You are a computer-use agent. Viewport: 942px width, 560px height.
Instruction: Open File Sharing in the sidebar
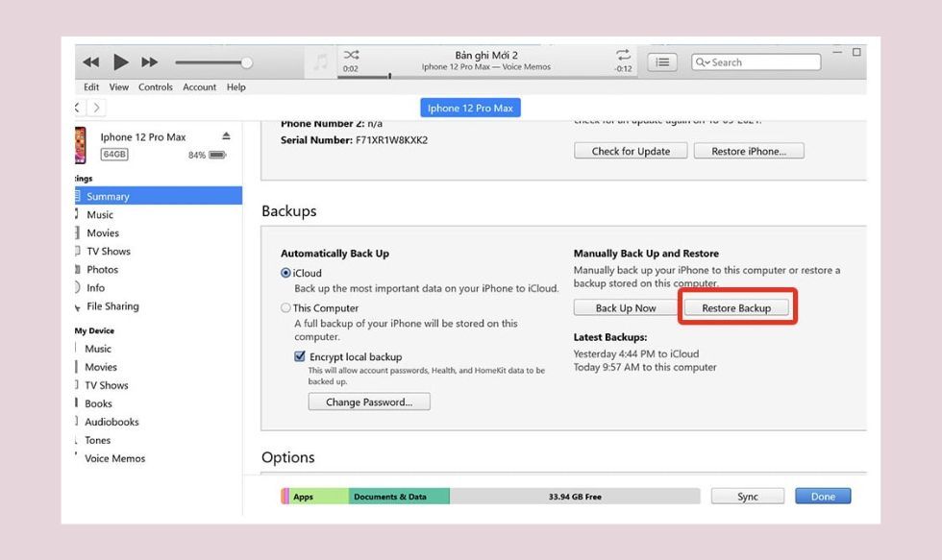click(112, 306)
